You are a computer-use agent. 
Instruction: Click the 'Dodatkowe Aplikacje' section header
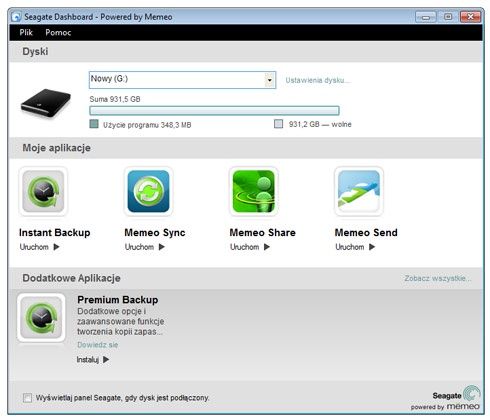(x=71, y=278)
